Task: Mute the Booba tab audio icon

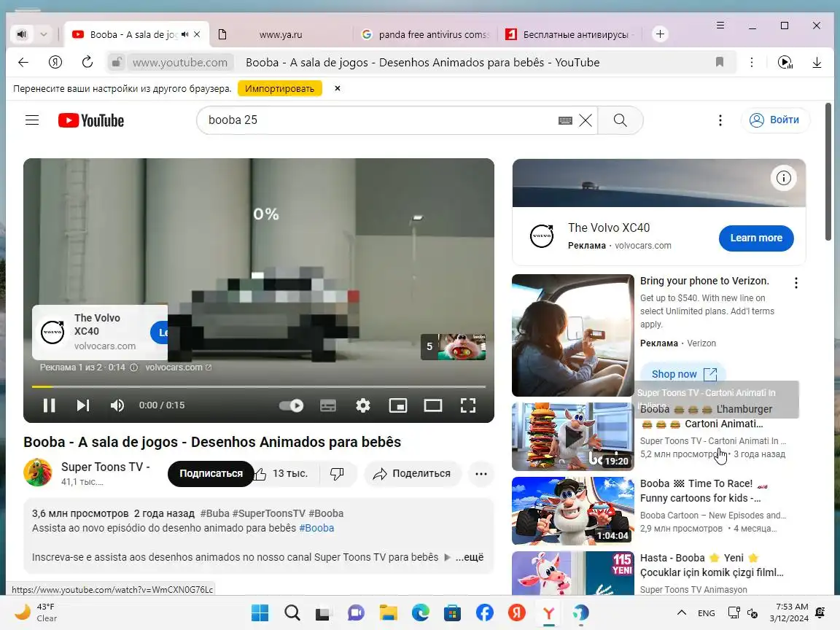Action: [x=184, y=34]
